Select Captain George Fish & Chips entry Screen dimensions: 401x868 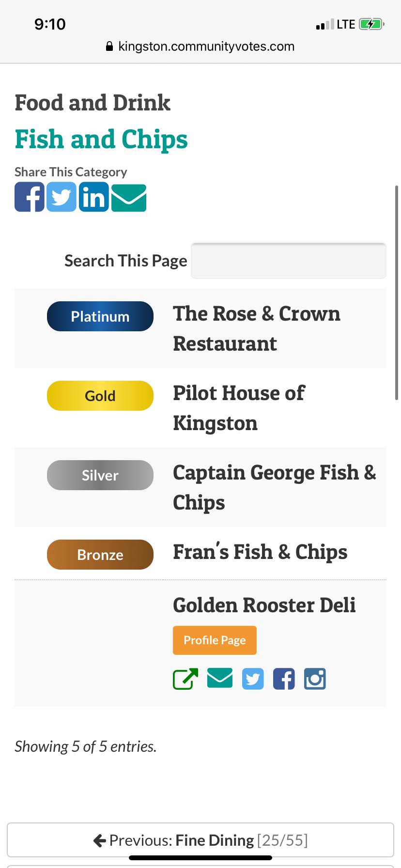[275, 487]
